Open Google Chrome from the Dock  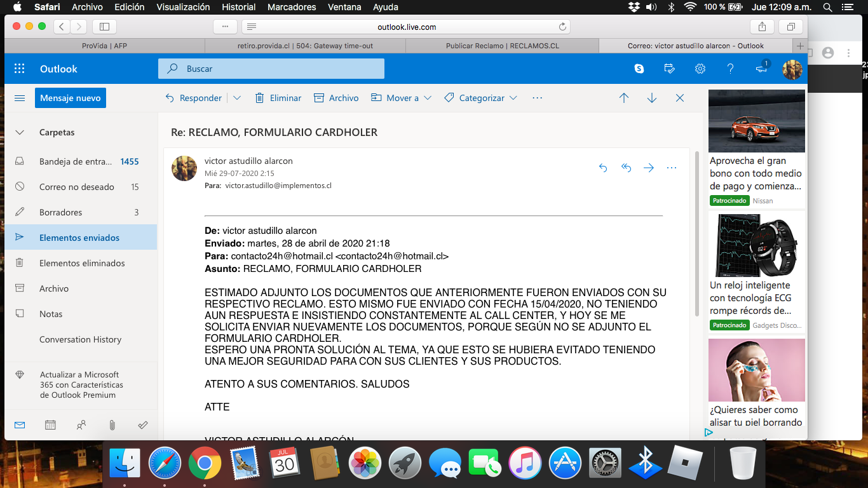(x=205, y=463)
